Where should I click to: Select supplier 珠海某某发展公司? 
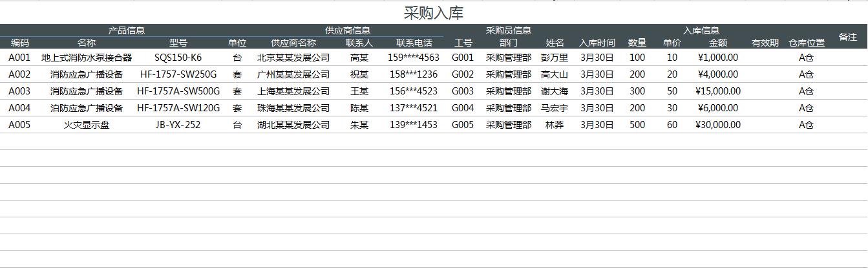click(293, 108)
